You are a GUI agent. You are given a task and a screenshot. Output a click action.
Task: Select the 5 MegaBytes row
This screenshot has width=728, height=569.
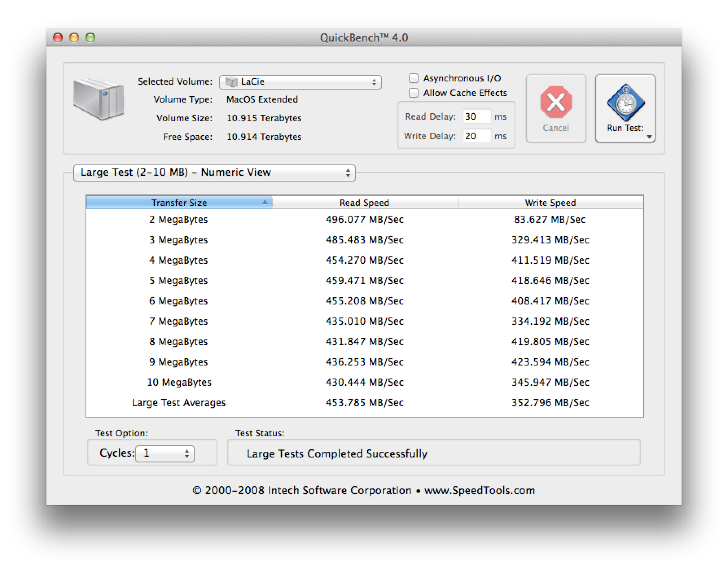click(365, 281)
